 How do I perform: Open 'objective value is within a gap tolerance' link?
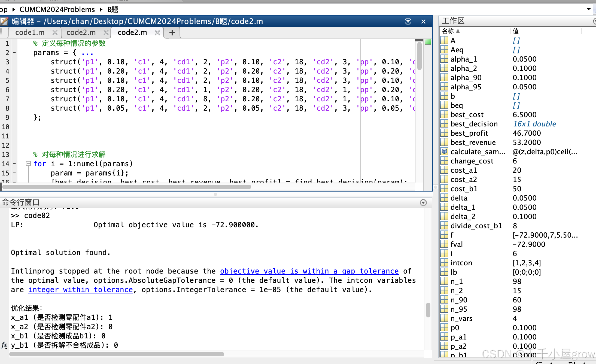(309, 271)
